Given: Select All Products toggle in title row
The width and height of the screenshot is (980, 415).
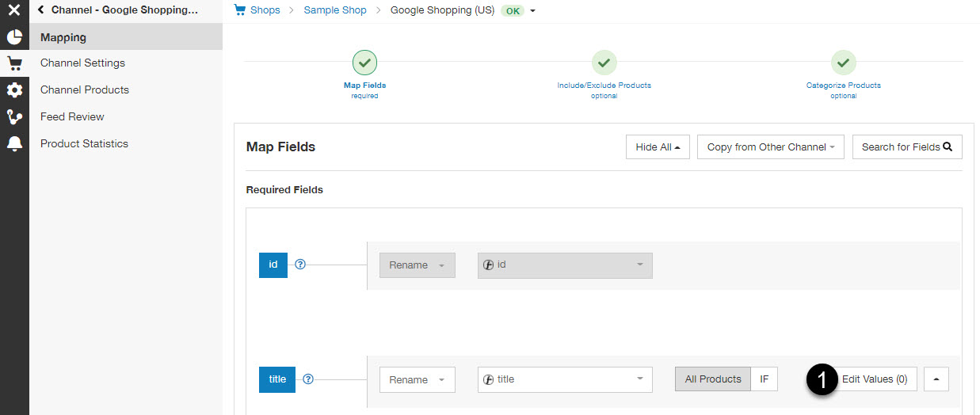Looking at the screenshot, I should [x=713, y=379].
